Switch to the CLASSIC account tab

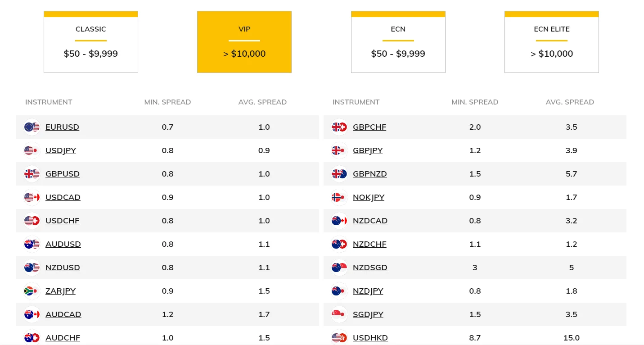click(x=90, y=41)
